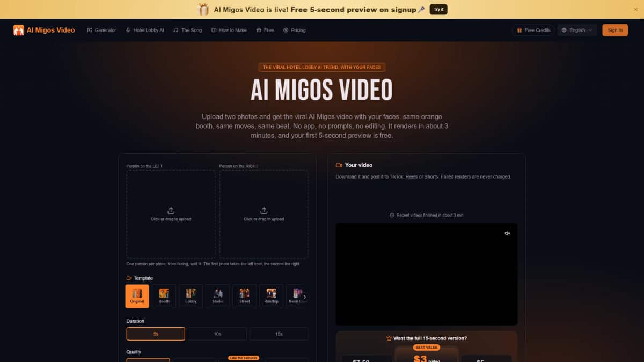Click 'Like the samples' quality badge
Image resolution: width=644 pixels, height=362 pixels.
click(x=245, y=358)
